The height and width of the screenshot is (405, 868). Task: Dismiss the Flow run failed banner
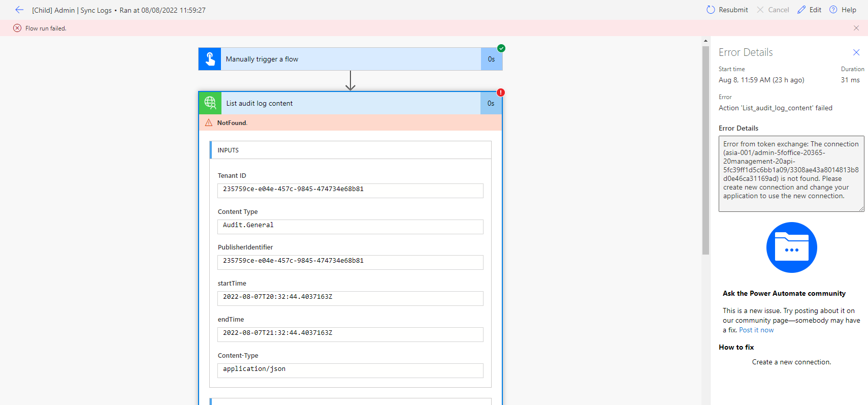click(856, 28)
